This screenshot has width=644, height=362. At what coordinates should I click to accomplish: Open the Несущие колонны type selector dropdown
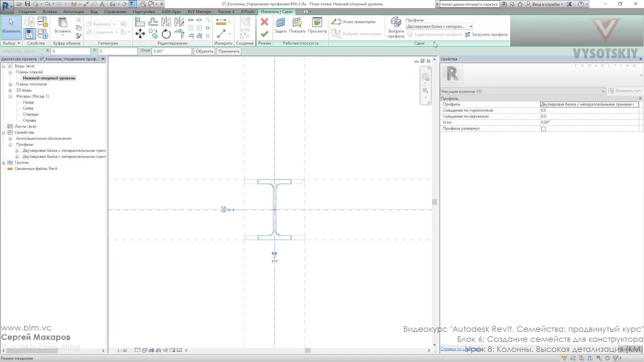coord(523,91)
